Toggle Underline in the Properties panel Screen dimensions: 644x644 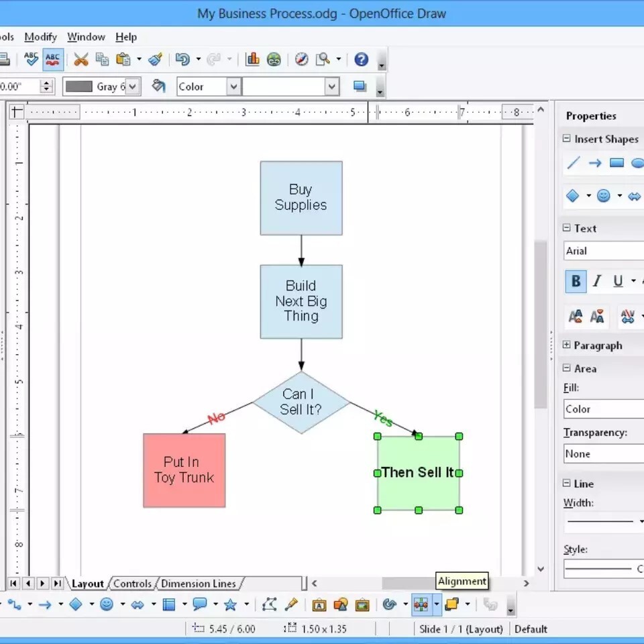point(618,281)
